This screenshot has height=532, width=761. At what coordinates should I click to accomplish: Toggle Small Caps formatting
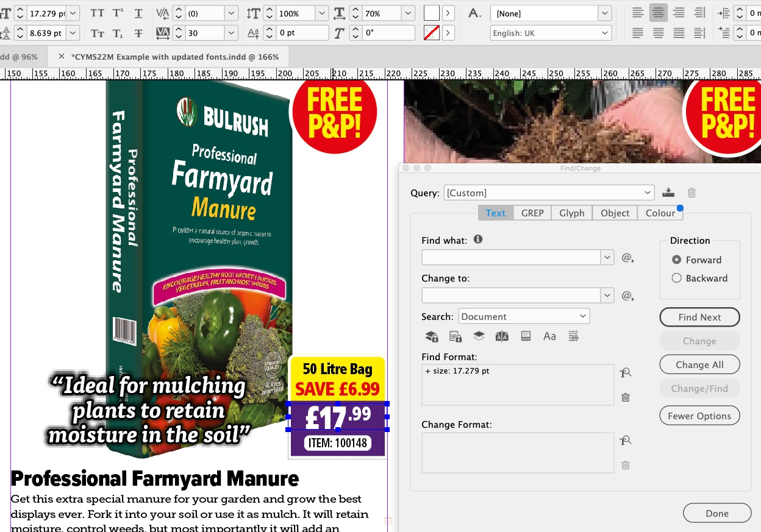pos(97,34)
